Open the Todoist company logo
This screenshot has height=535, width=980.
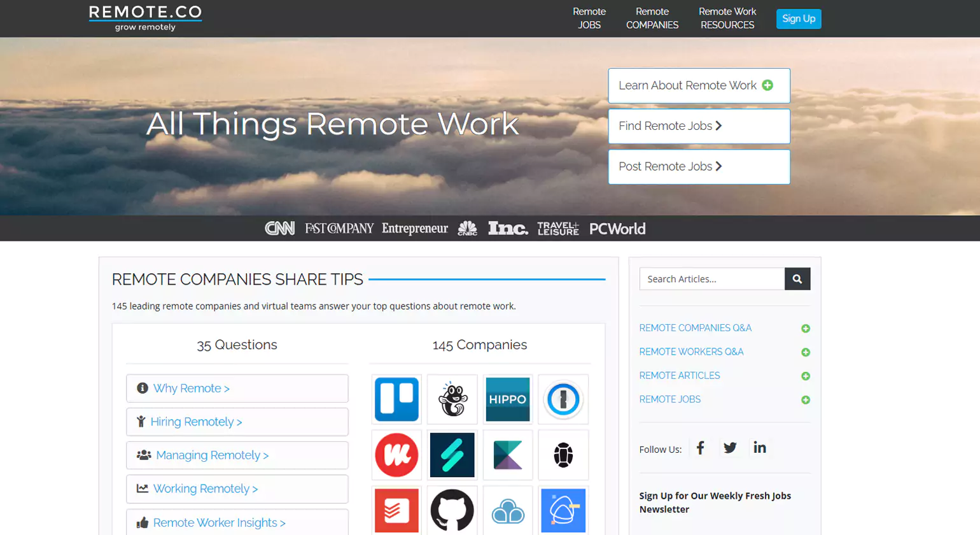click(397, 510)
